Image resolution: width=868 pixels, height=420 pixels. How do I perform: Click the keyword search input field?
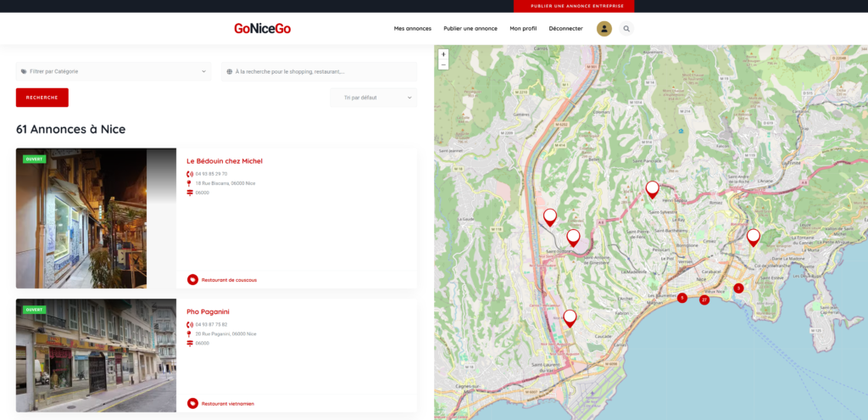tap(322, 71)
